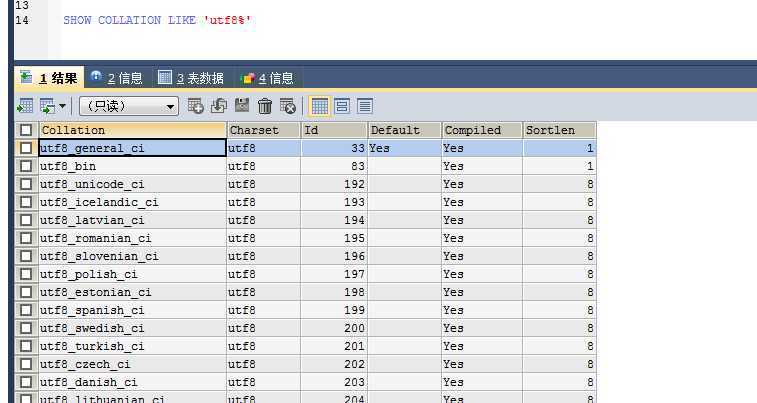757x403 pixels.
Task: Click the Id cell showing 199
Action: click(x=334, y=310)
